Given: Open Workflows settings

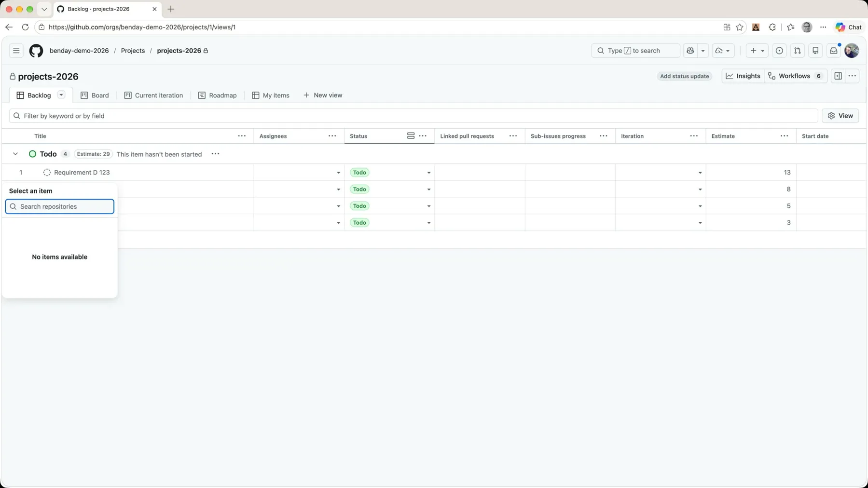Looking at the screenshot, I should [795, 76].
